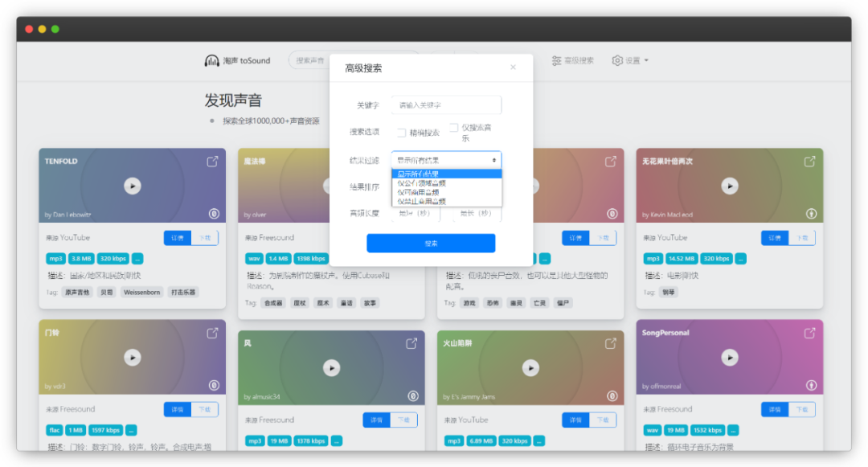Open advanced search via the sliders icon

pos(557,60)
